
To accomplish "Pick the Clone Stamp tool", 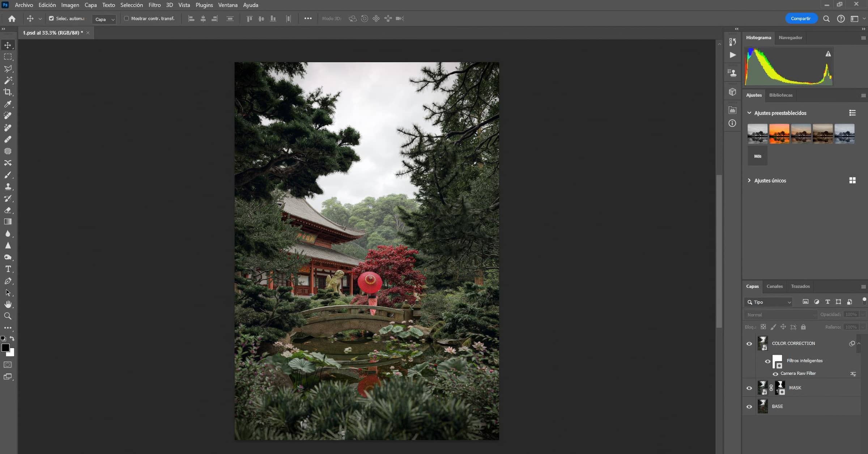I will click(8, 186).
